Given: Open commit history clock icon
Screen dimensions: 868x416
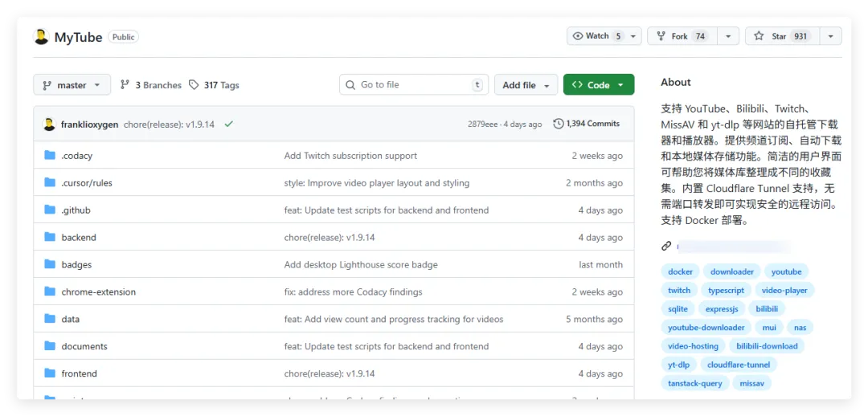Looking at the screenshot, I should [559, 124].
